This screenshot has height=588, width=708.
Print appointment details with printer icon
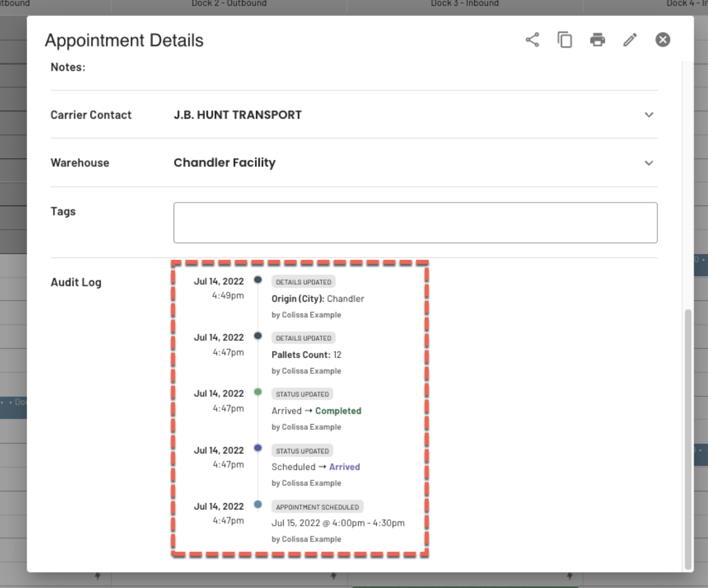coord(598,40)
